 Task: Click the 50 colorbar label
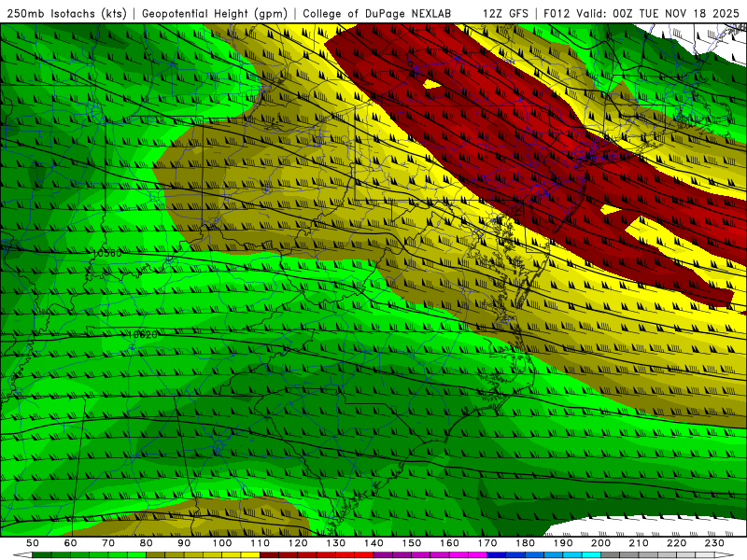point(33,543)
